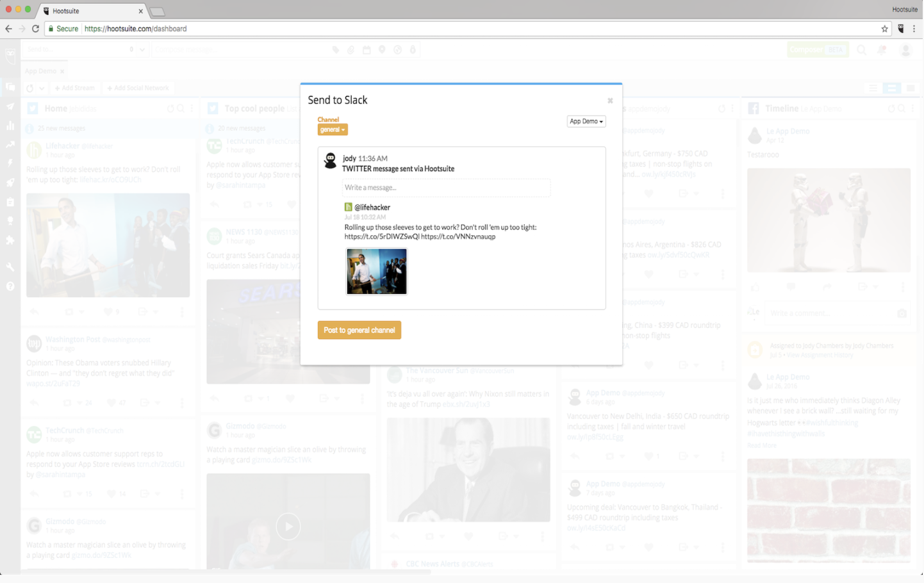Switch to comfortable stream view toggle
The image size is (924, 583).
point(910,88)
